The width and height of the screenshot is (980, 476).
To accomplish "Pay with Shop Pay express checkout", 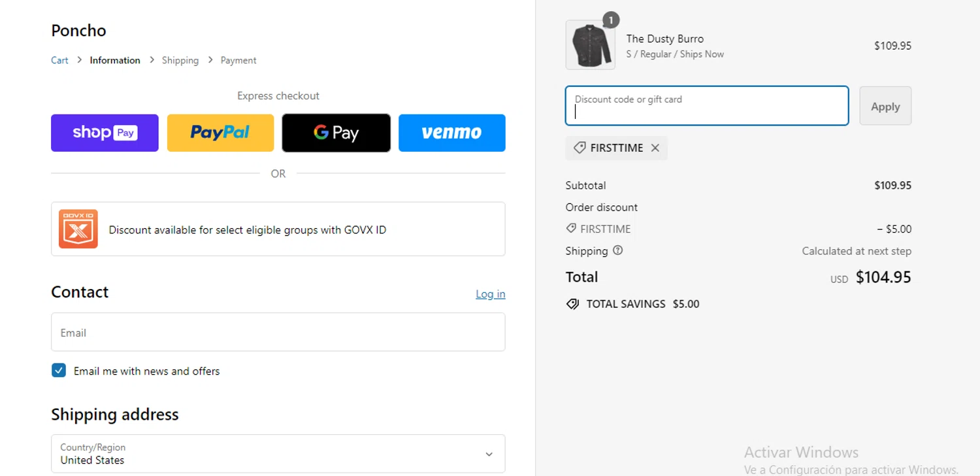I will point(105,133).
